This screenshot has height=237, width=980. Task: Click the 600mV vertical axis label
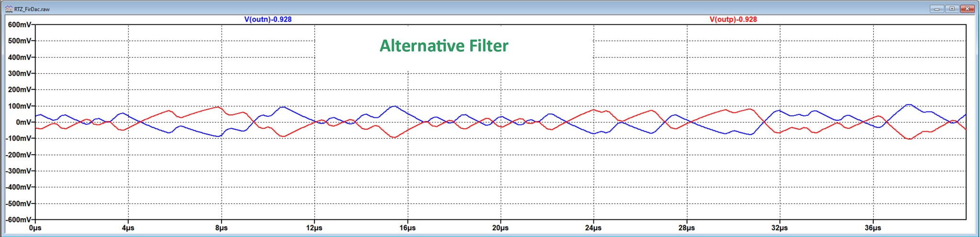pos(20,25)
